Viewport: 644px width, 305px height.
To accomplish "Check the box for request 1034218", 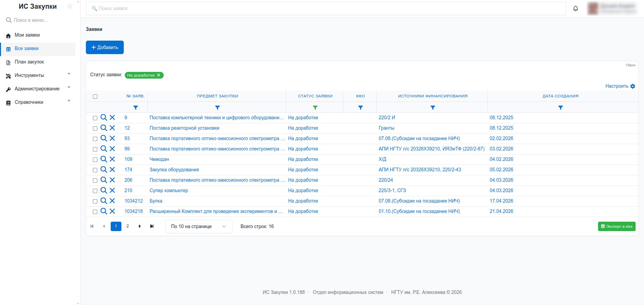I will 95,212.
